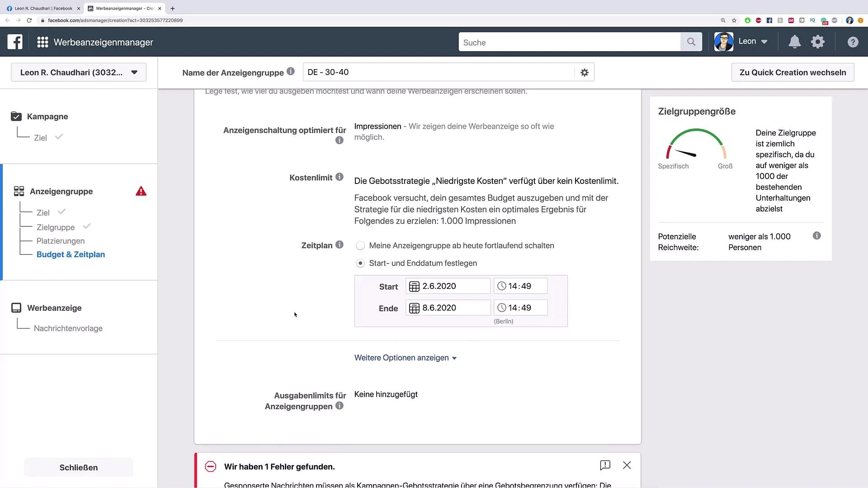This screenshot has height=488, width=868.
Task: Open the end date calendar icon
Action: tap(414, 308)
